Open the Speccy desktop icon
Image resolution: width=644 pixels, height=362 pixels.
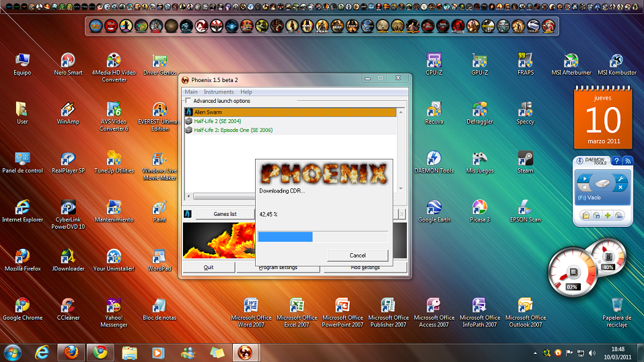click(526, 113)
